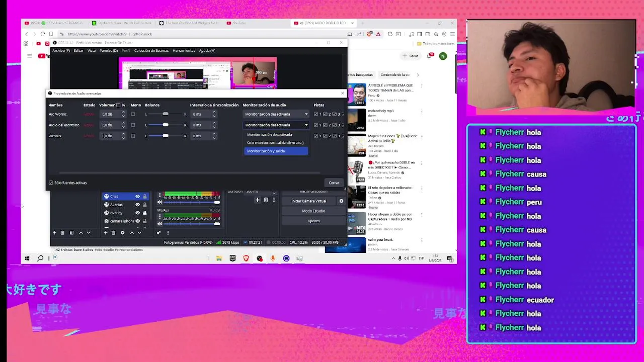Open Colección de Escenas menu
The width and height of the screenshot is (644, 362).
click(x=151, y=50)
